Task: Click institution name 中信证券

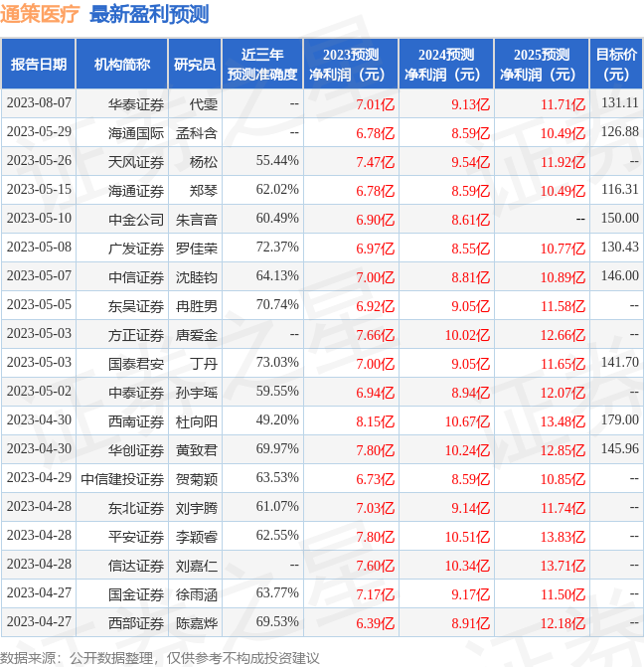Action: click(x=136, y=277)
